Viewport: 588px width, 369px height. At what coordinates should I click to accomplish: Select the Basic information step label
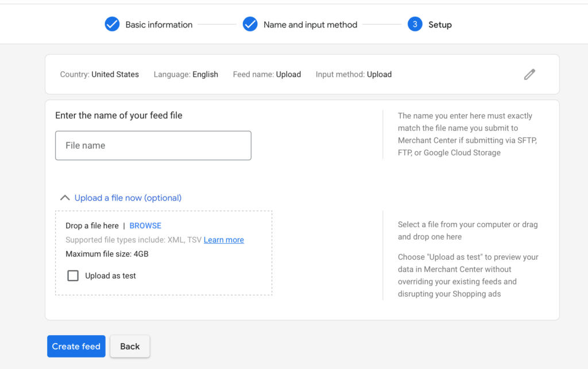click(x=158, y=24)
